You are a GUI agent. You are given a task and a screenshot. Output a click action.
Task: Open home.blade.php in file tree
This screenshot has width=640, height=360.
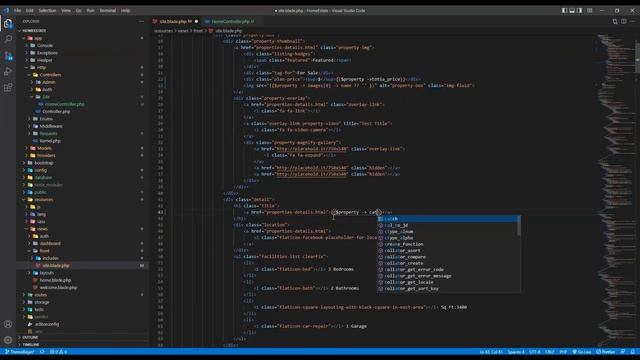pos(52,280)
